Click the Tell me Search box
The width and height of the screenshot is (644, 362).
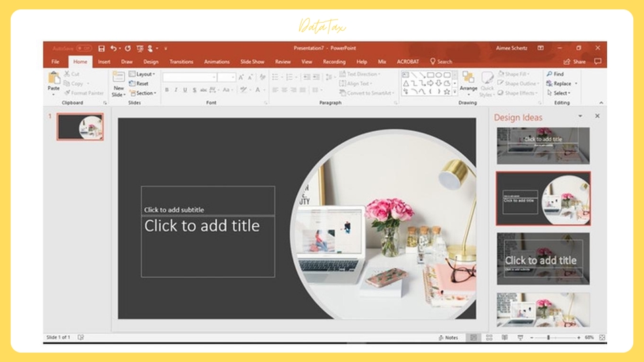441,62
